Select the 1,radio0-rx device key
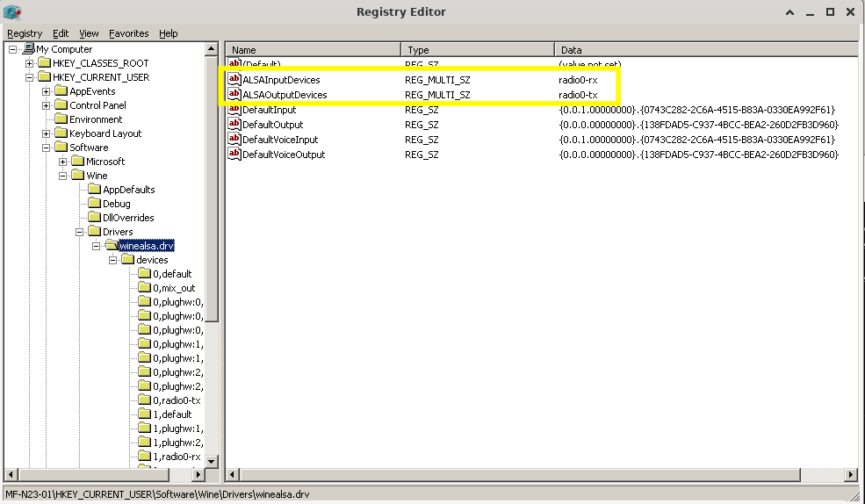Image resolution: width=865 pixels, height=504 pixels. tap(177, 457)
